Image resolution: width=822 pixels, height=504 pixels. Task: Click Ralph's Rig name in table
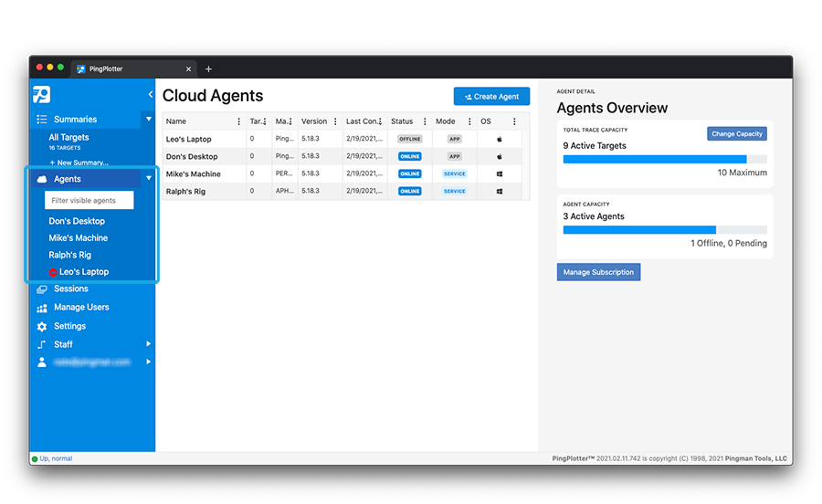(185, 192)
